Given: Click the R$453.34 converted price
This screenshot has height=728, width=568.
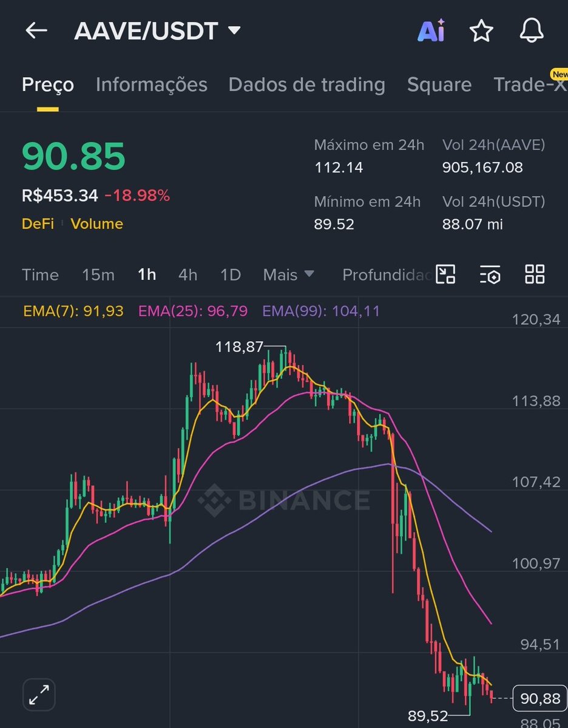Looking at the screenshot, I should (x=60, y=196).
